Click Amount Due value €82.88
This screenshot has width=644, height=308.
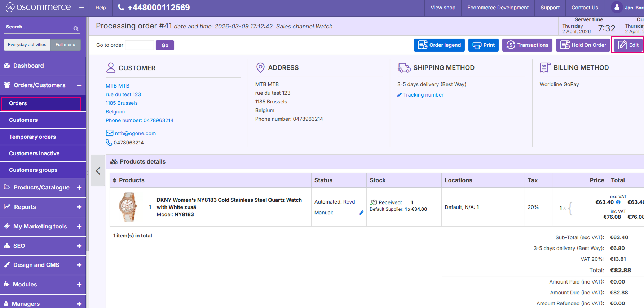[x=619, y=293]
